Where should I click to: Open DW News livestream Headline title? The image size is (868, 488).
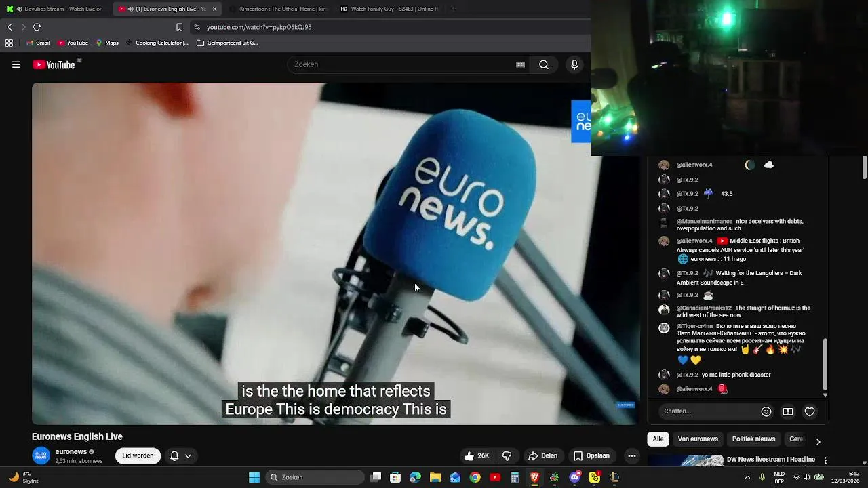point(771,459)
